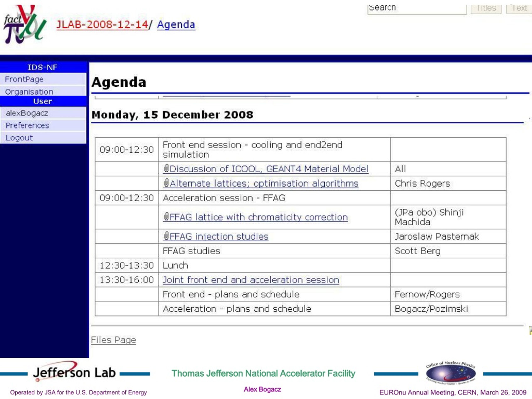This screenshot has width=532, height=399.
Task: Click paperclip icon beside Discussion of ICOOL
Action: (166, 168)
